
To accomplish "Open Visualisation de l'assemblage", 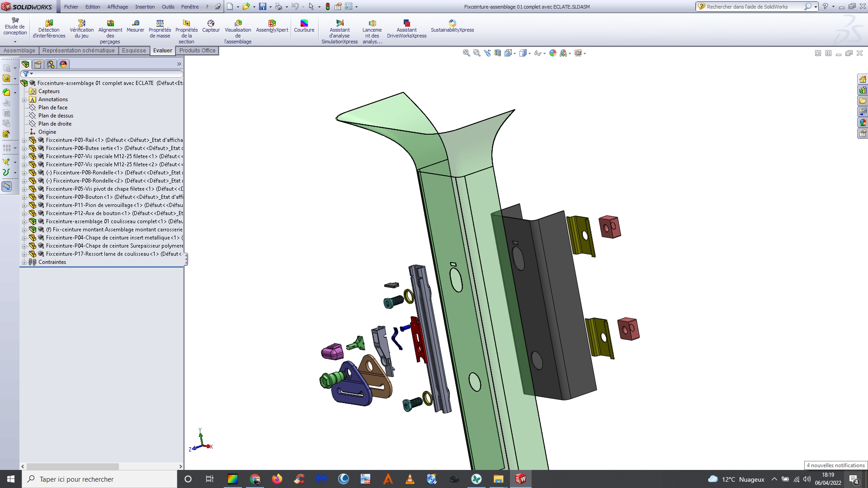I will tap(238, 32).
